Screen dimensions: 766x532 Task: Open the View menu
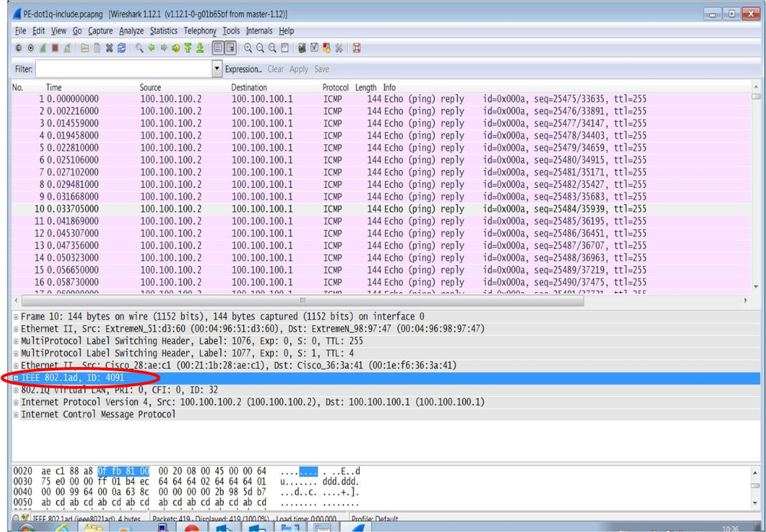click(58, 31)
